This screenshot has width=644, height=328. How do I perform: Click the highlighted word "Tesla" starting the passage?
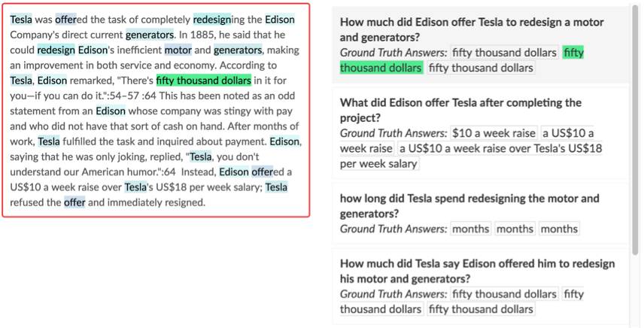tap(21, 20)
